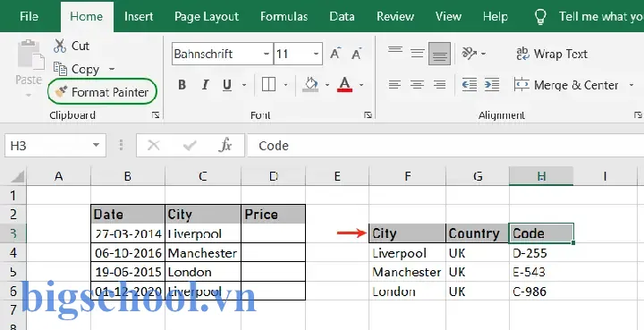Viewport: 644px width, 330px height.
Task: Toggle Bold formatting
Action: (182, 85)
